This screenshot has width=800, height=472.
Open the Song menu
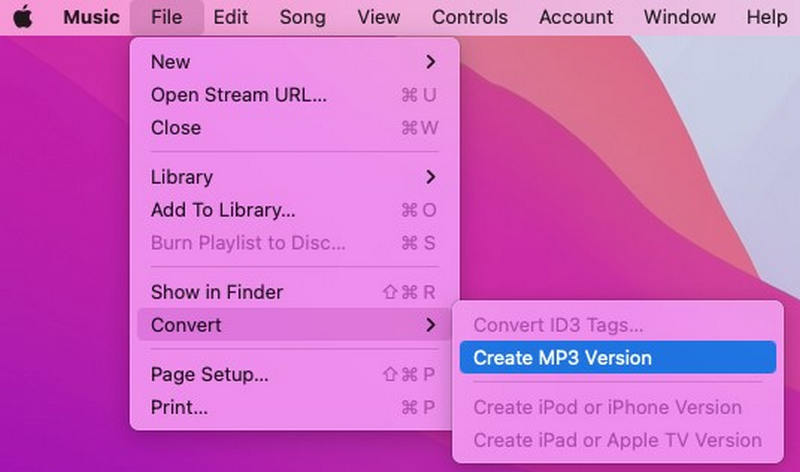point(303,17)
